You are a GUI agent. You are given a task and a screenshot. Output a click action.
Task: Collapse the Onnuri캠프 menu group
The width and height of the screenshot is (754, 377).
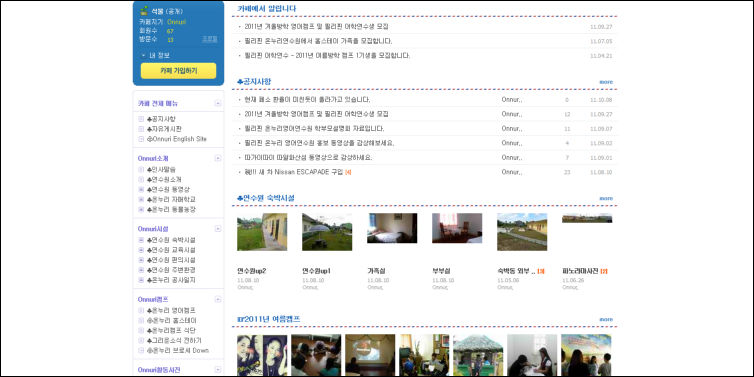(218, 299)
